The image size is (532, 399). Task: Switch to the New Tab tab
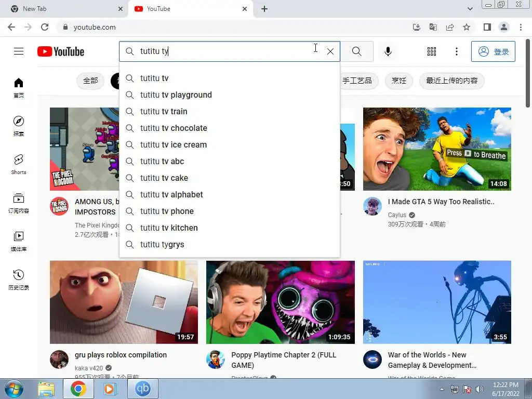pyautogui.click(x=64, y=9)
